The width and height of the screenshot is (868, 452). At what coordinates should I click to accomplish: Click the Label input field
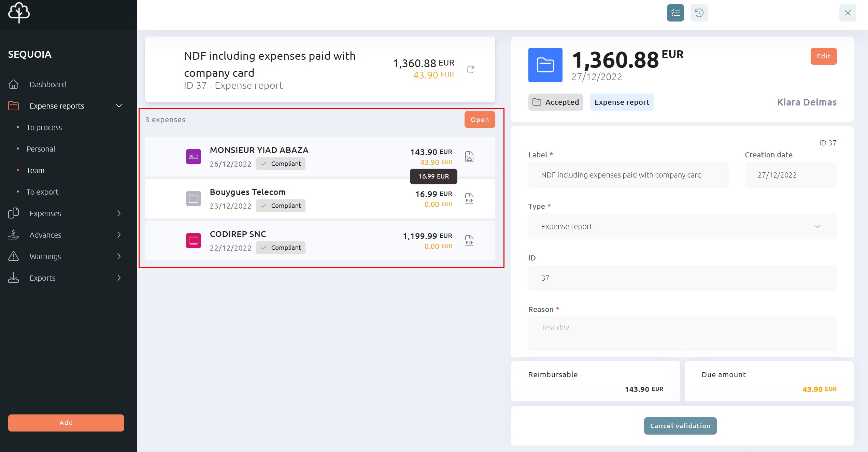click(x=628, y=175)
